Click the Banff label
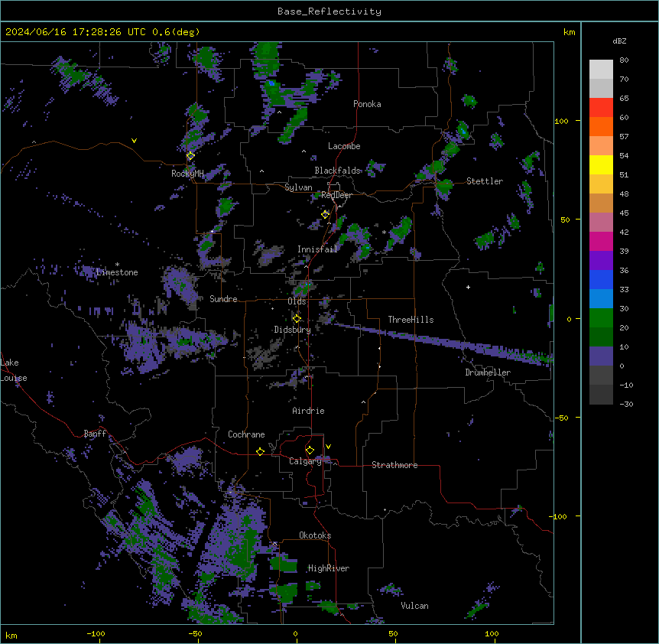Viewport: 659px width, 644px height. pyautogui.click(x=95, y=434)
